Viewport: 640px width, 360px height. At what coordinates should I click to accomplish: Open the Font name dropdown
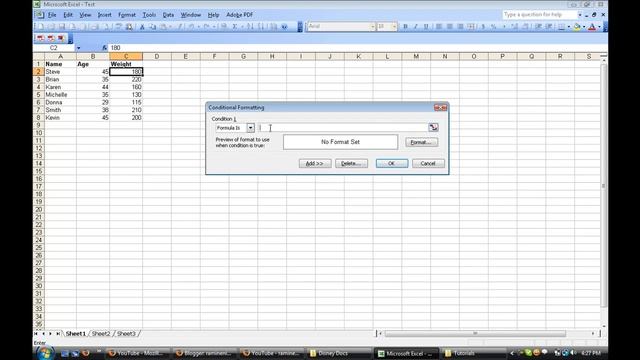(373, 27)
